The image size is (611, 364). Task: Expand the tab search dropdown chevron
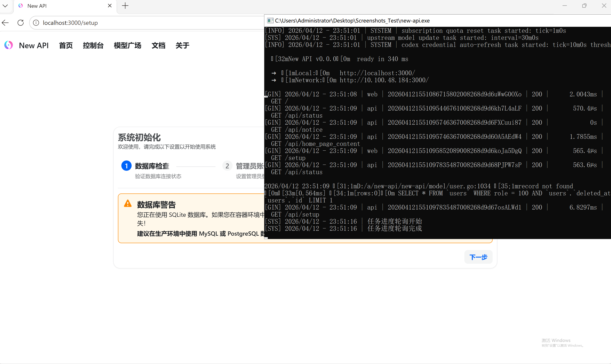point(5,6)
